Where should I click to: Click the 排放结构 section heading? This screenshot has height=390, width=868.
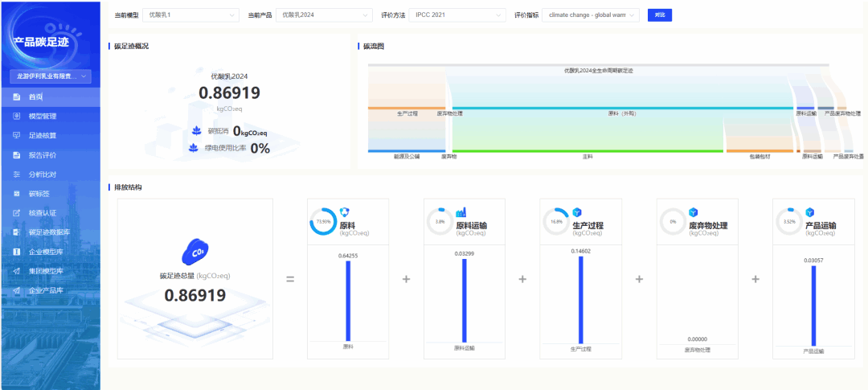point(128,187)
